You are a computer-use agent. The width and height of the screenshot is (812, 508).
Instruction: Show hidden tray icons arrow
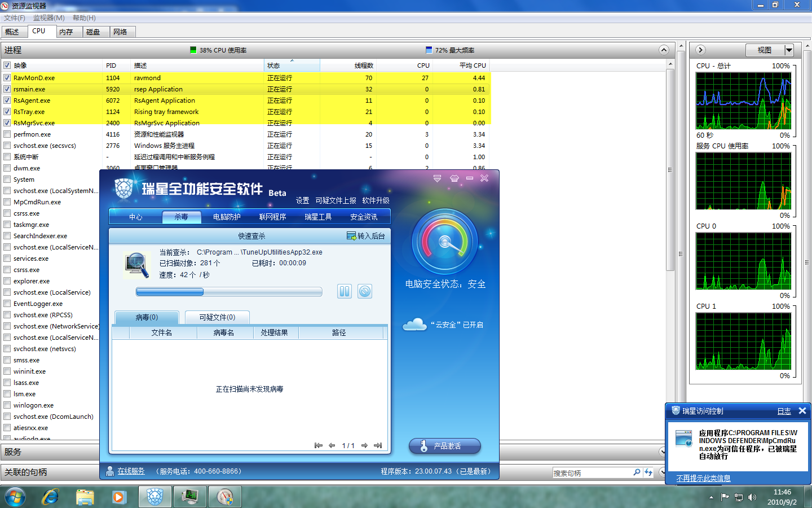711,497
